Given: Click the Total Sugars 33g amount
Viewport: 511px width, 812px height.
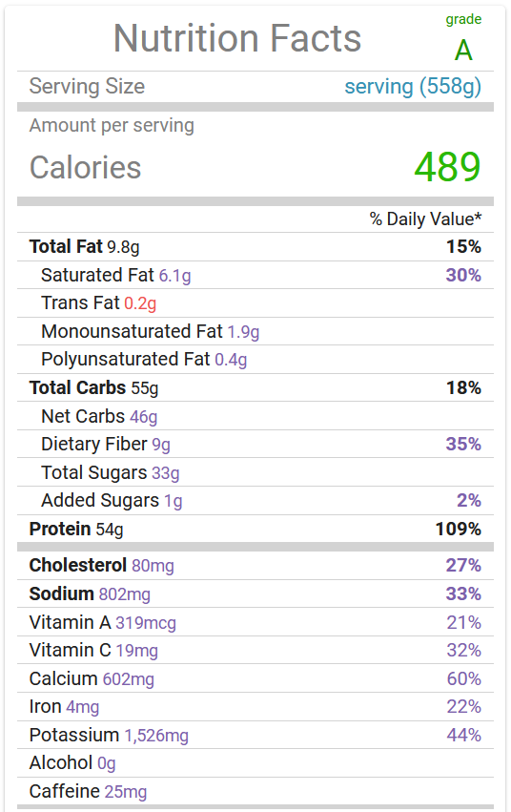Looking at the screenshot, I should [x=166, y=473].
